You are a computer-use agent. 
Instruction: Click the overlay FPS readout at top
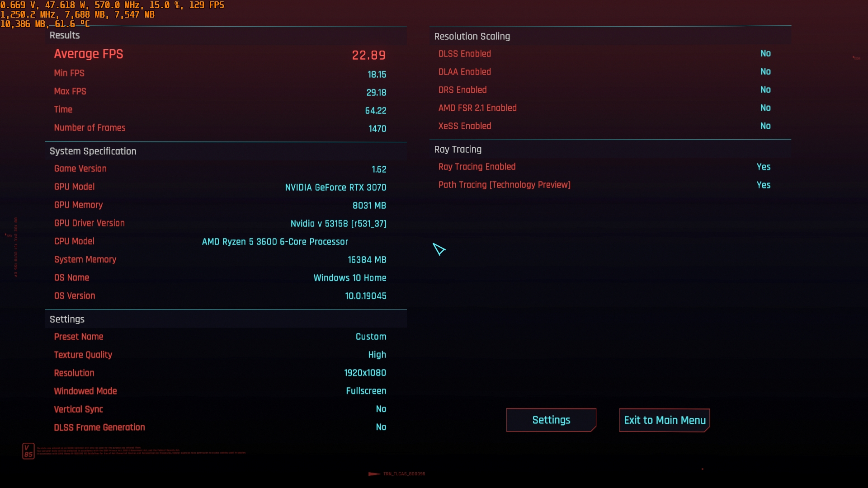click(x=207, y=5)
